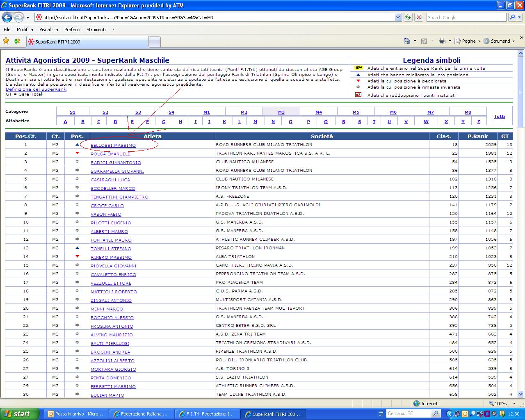Open the Definizione del SuperRank link
This screenshot has width=525, height=420.
point(36,89)
